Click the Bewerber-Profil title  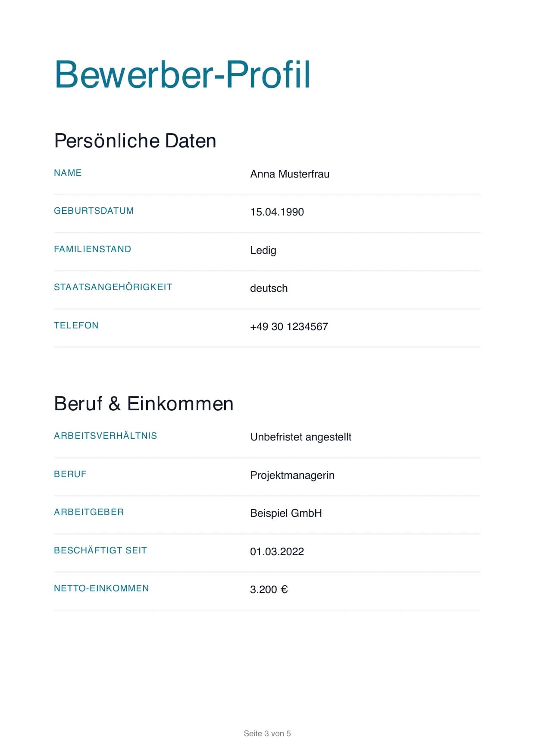pos(182,75)
